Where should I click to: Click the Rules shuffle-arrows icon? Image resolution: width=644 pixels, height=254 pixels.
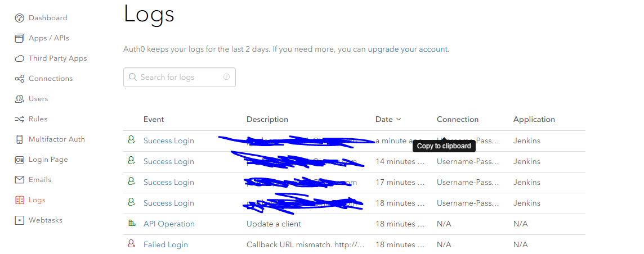(x=19, y=119)
